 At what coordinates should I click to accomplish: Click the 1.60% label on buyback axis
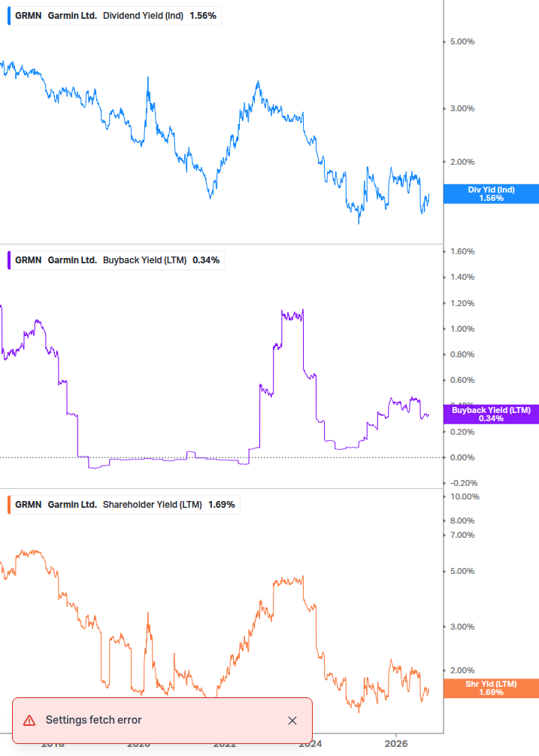click(x=462, y=252)
